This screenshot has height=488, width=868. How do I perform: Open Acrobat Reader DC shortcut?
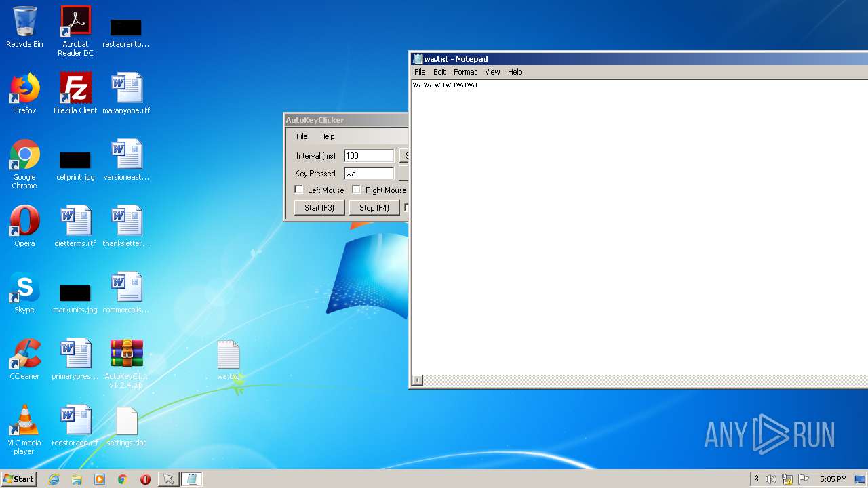coord(75,30)
